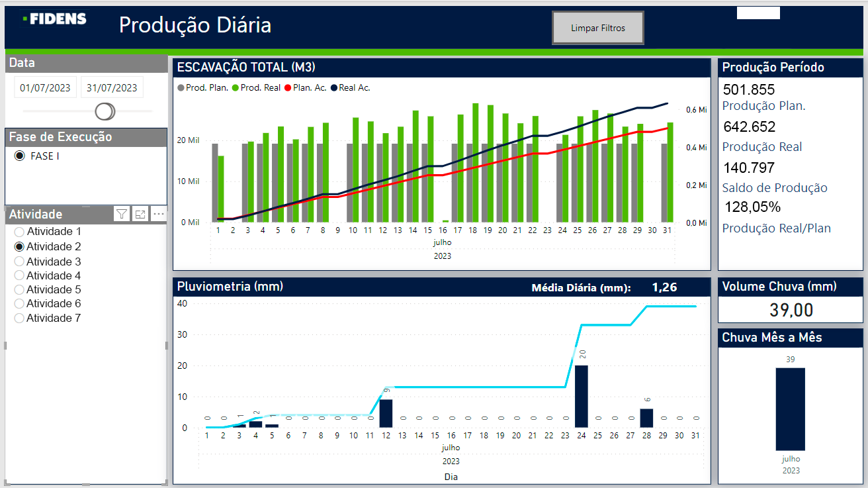Click the tiny green bar for day 16
Viewport: 868px width, 488px height.
click(x=445, y=221)
